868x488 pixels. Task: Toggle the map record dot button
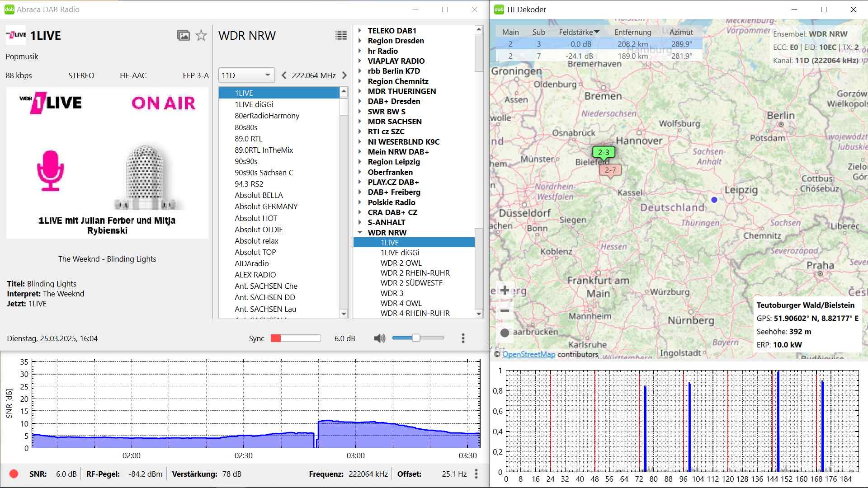click(x=505, y=333)
